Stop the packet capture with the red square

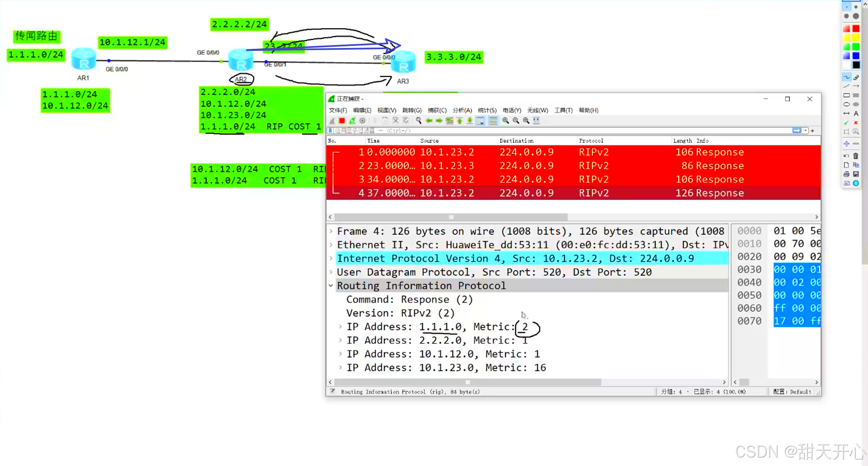click(342, 121)
